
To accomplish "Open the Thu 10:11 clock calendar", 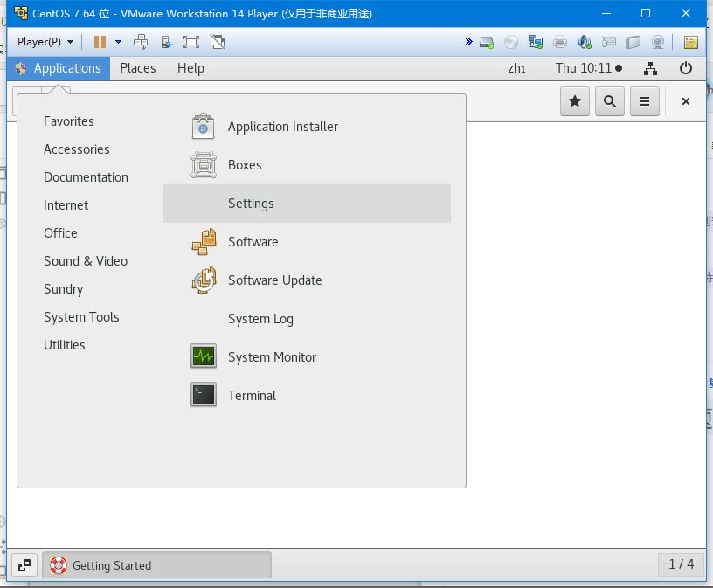I will (x=586, y=68).
